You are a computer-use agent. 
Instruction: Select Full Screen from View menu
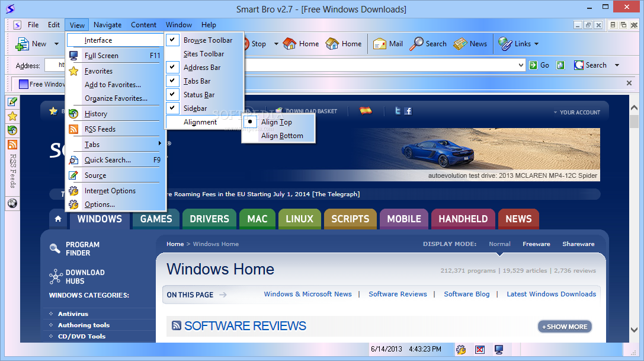(x=116, y=55)
